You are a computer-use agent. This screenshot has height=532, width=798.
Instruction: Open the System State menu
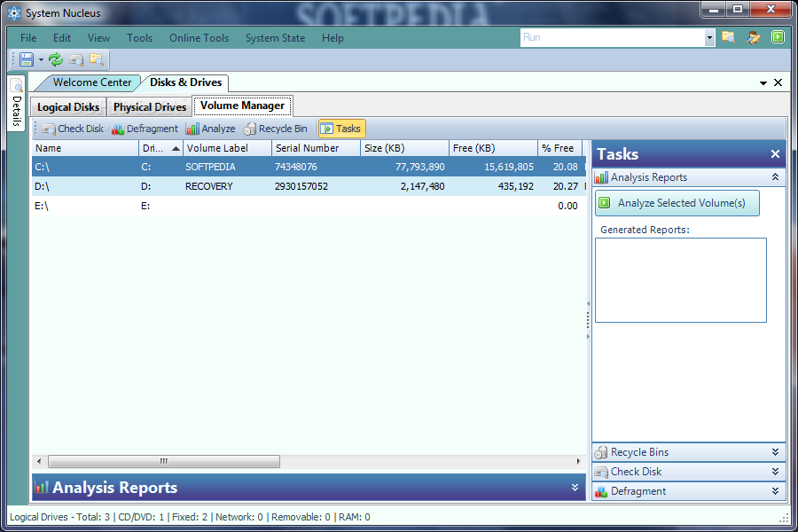pyautogui.click(x=276, y=38)
